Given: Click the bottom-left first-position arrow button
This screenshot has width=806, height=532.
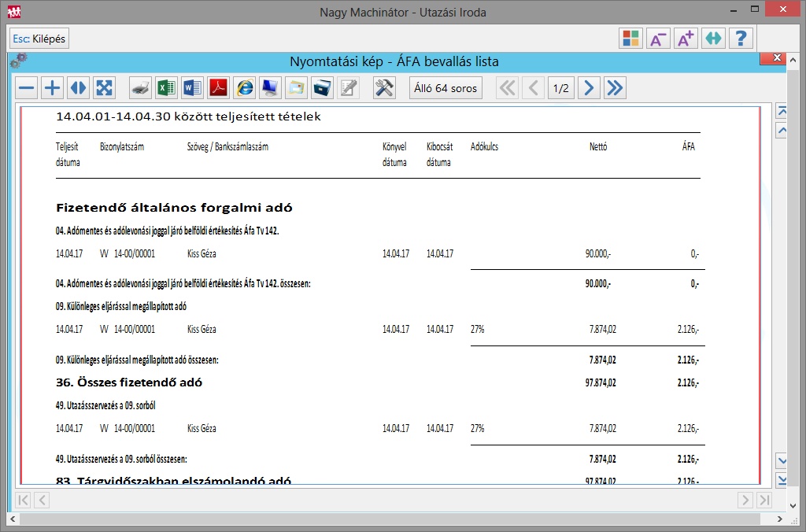Looking at the screenshot, I should [x=23, y=500].
